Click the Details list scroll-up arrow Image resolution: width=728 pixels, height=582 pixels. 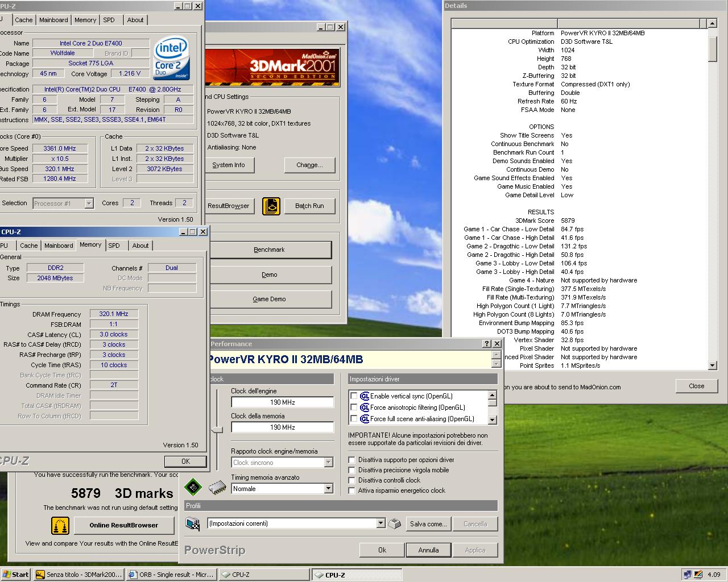712,23
